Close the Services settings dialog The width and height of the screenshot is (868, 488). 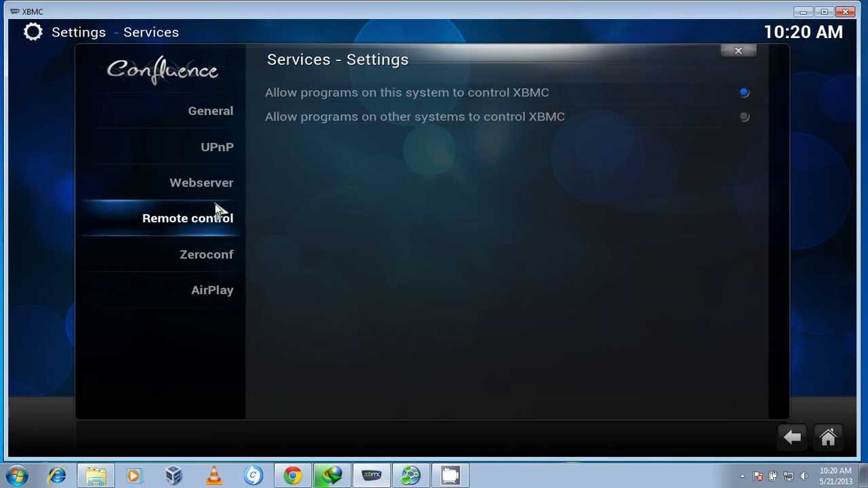point(738,51)
